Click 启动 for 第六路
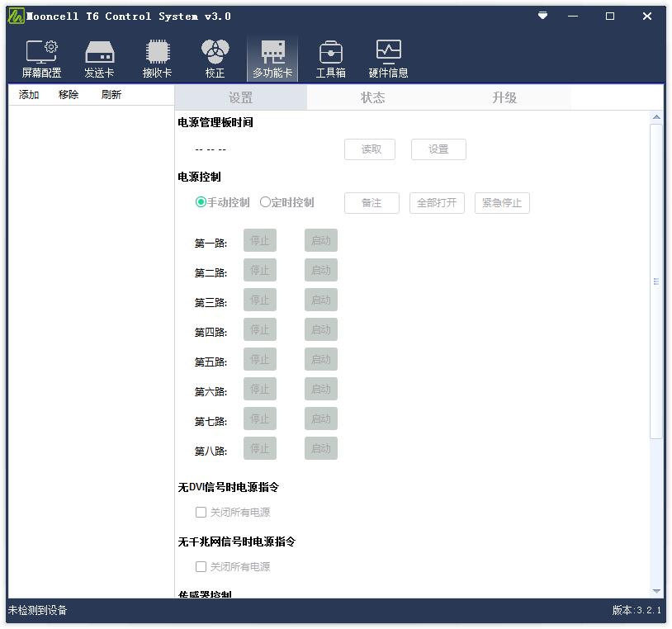 coord(321,389)
